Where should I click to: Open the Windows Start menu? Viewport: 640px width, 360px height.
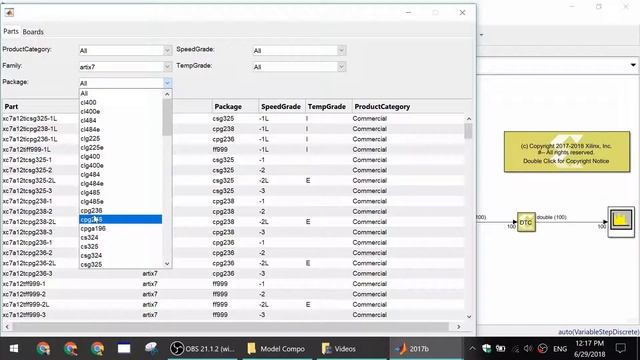pos(14,349)
